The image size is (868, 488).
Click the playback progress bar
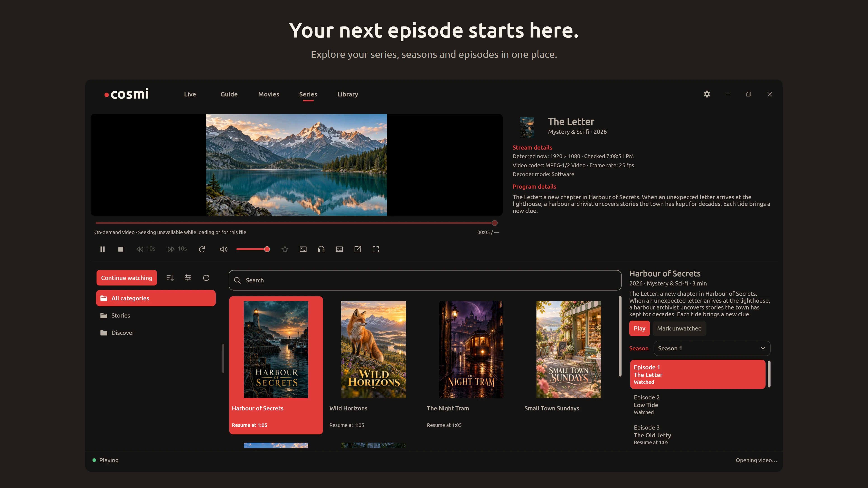click(x=295, y=223)
